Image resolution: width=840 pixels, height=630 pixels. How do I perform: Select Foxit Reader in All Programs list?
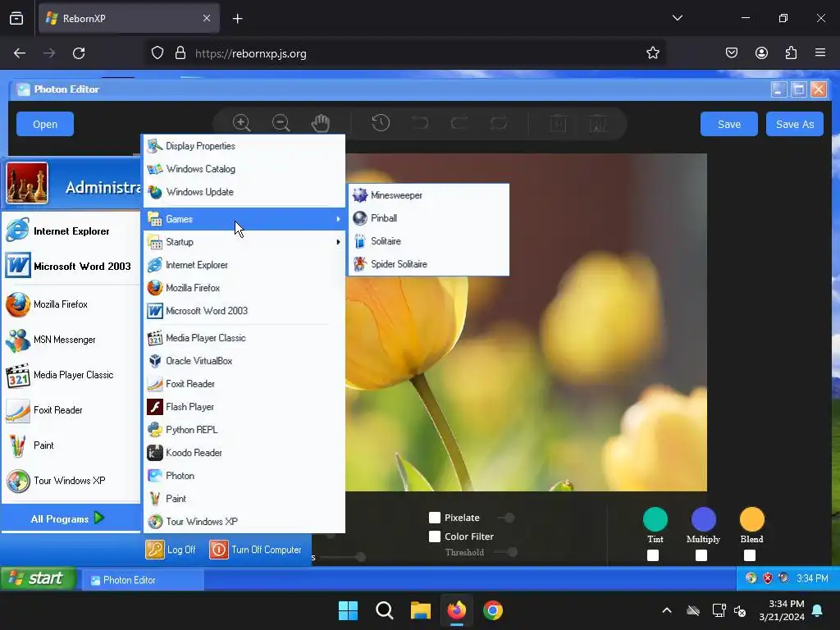(x=244, y=384)
